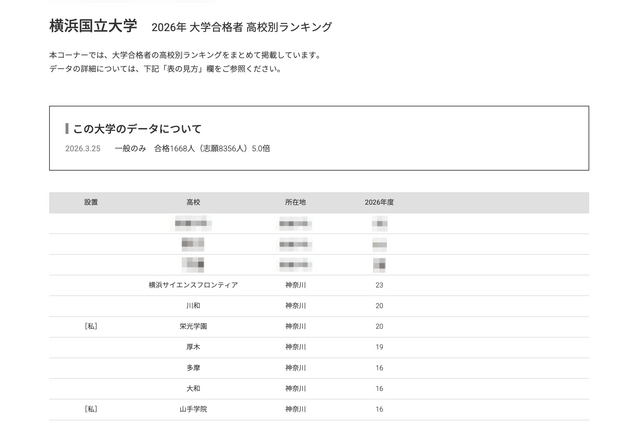The width and height of the screenshot is (640, 426).
Task: Select the 厚木 school name
Action: point(193,347)
